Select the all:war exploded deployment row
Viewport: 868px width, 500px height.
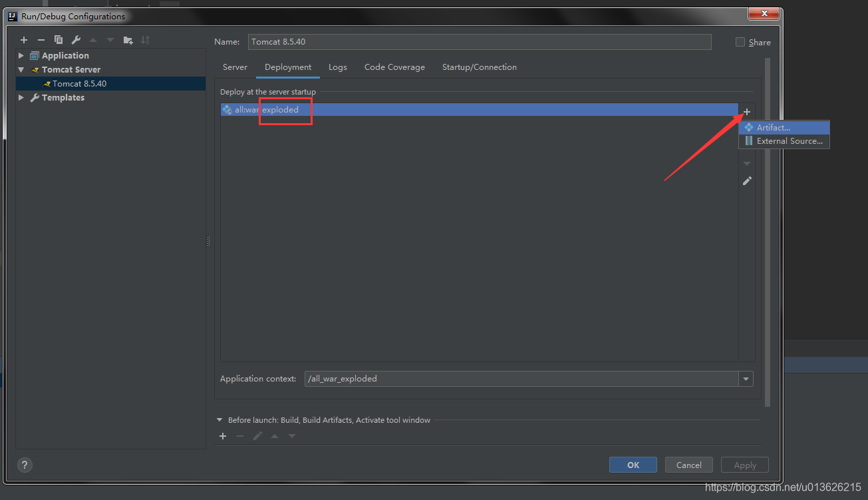[480, 110]
